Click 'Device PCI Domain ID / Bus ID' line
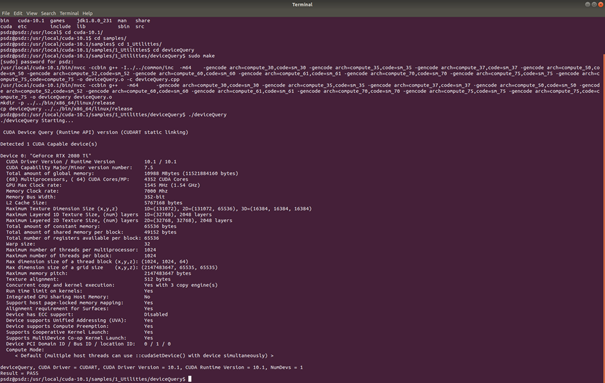 (x=88, y=344)
